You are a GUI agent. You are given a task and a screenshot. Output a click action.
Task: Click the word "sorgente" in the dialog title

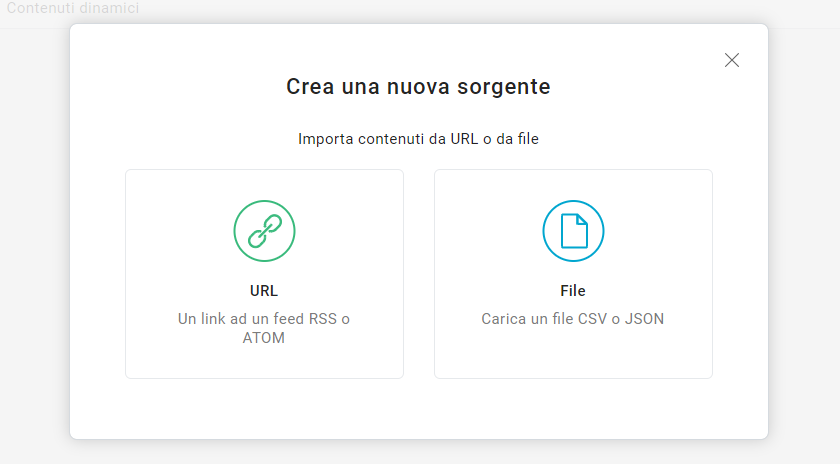[506, 87]
